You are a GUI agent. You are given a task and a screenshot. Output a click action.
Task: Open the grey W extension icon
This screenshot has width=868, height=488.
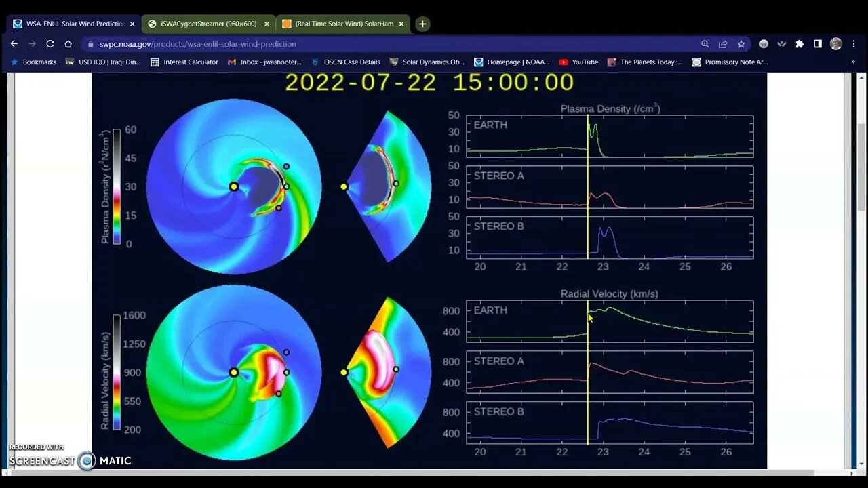point(764,44)
